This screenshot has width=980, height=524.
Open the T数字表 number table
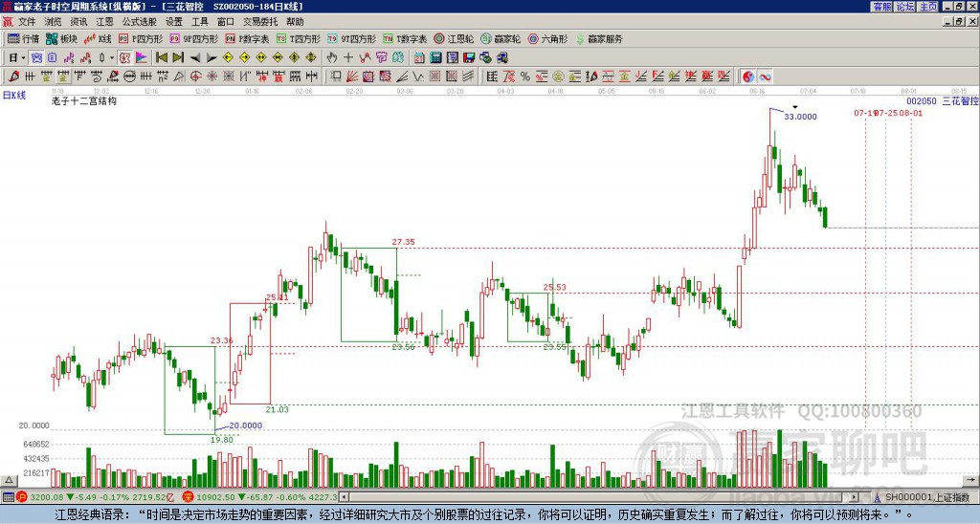point(405,38)
